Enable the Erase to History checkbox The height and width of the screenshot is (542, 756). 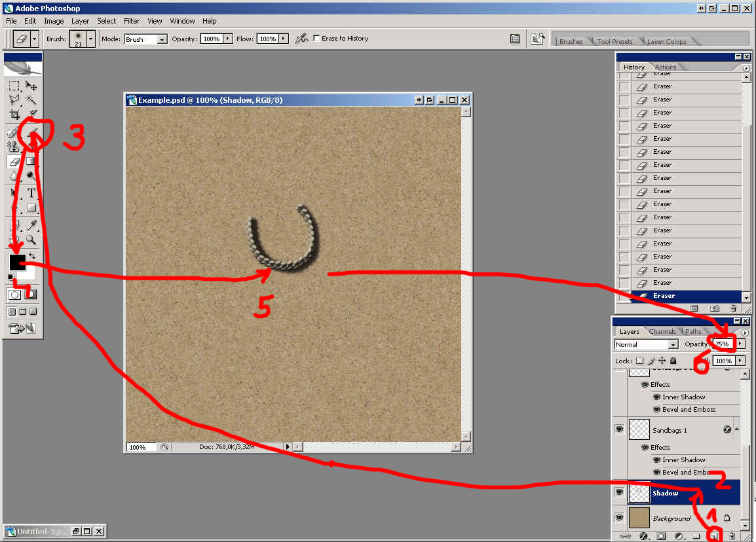coord(317,39)
